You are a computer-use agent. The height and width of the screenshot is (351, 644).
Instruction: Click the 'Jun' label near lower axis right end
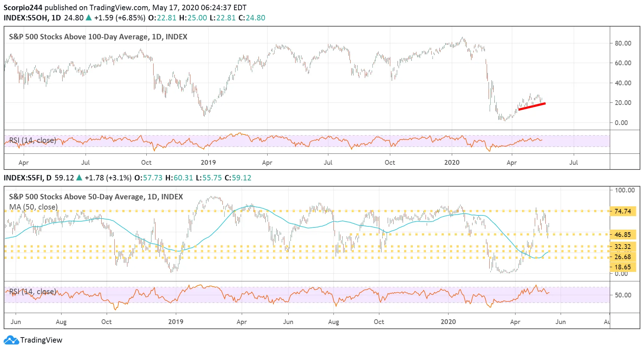pos(561,322)
